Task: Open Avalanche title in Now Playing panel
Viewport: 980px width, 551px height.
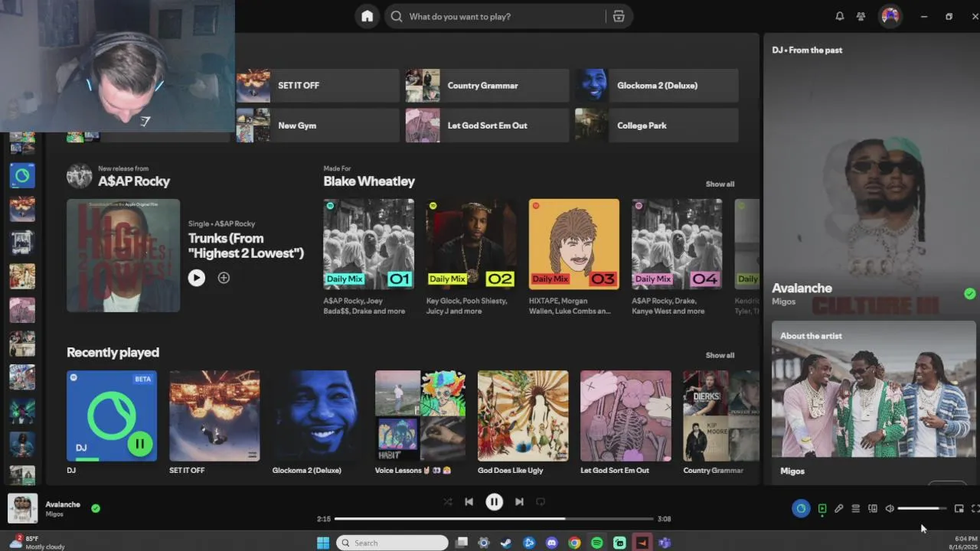Action: (x=802, y=289)
